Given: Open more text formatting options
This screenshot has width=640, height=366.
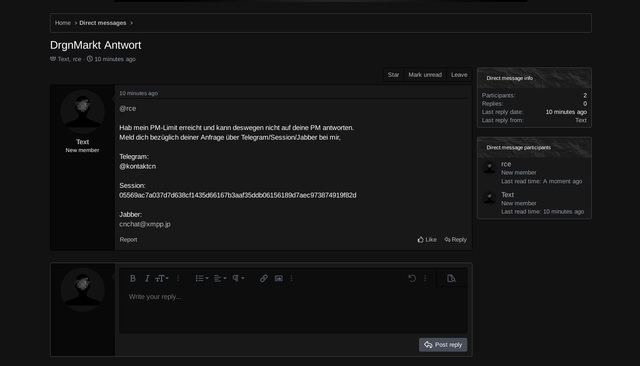Looking at the screenshot, I should [178, 278].
